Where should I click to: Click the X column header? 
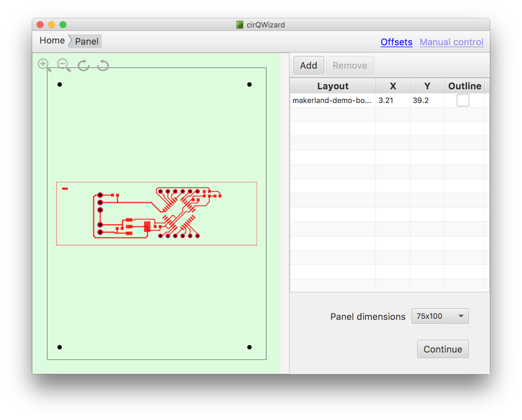(x=393, y=86)
